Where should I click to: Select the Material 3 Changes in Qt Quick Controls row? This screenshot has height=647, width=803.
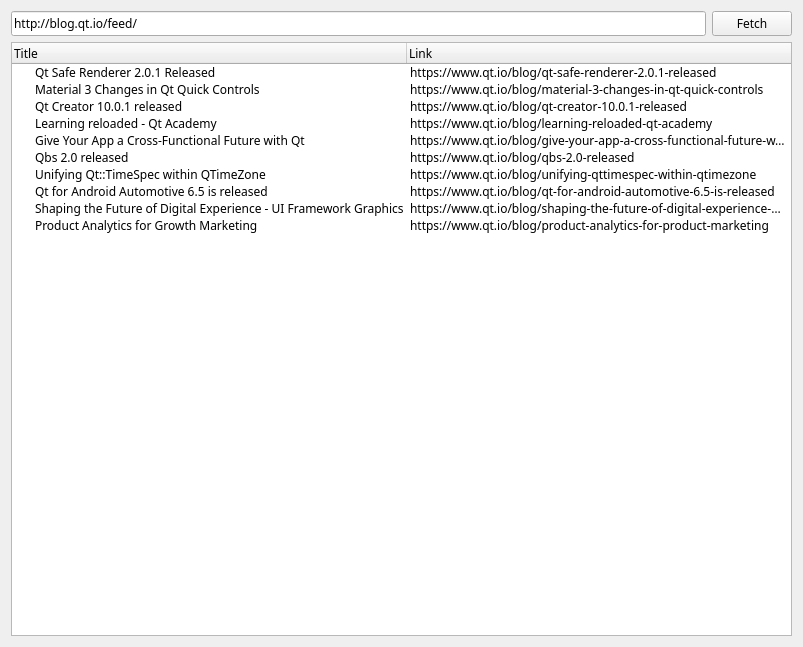point(147,89)
